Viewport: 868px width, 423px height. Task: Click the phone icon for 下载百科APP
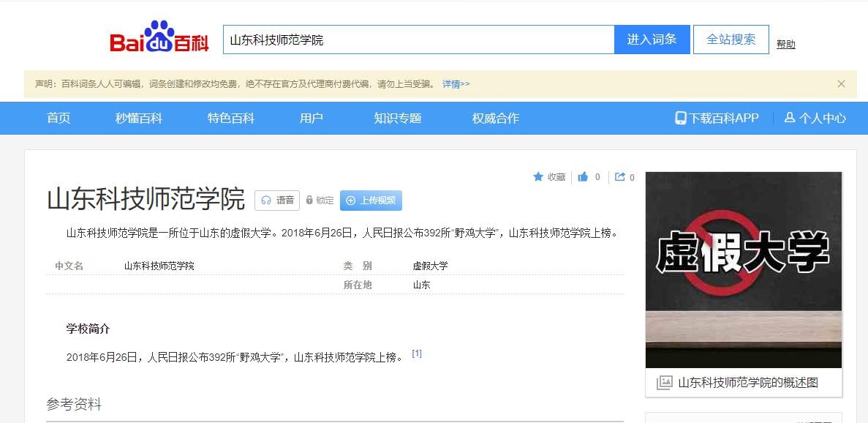click(x=680, y=118)
